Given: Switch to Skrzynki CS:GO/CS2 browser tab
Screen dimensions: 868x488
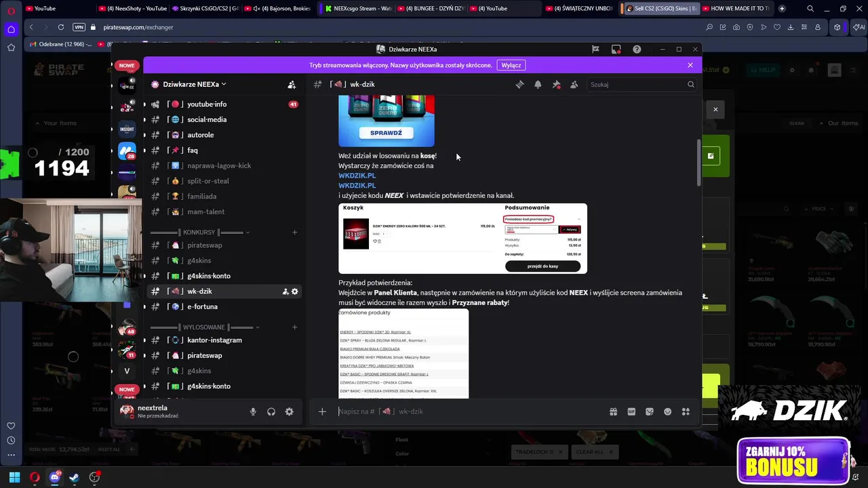Looking at the screenshot, I should point(205,9).
